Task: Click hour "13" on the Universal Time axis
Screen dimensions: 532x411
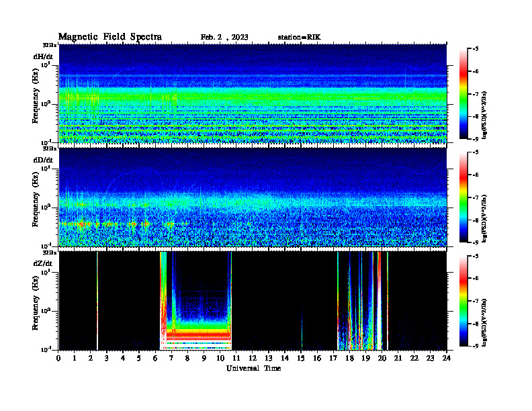Action: tap(269, 358)
